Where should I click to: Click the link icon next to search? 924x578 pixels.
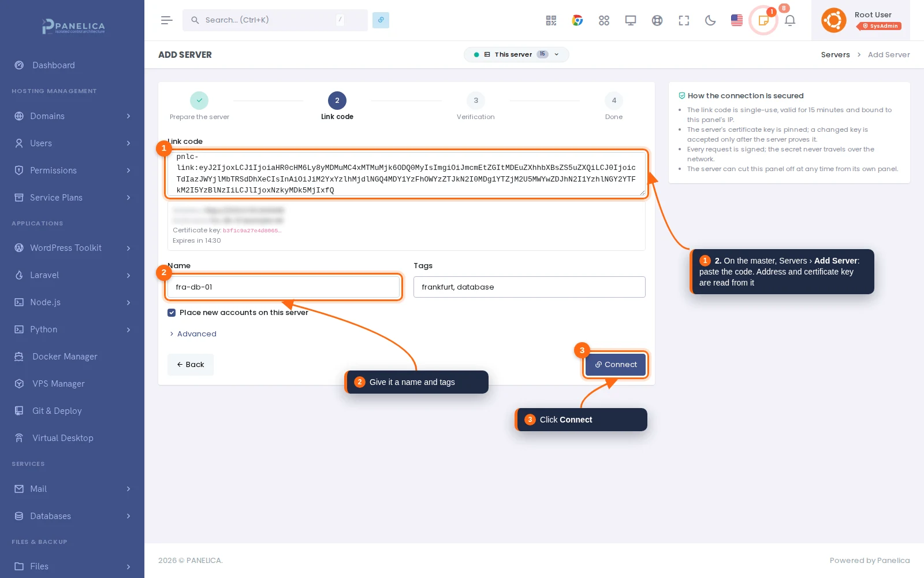point(381,20)
